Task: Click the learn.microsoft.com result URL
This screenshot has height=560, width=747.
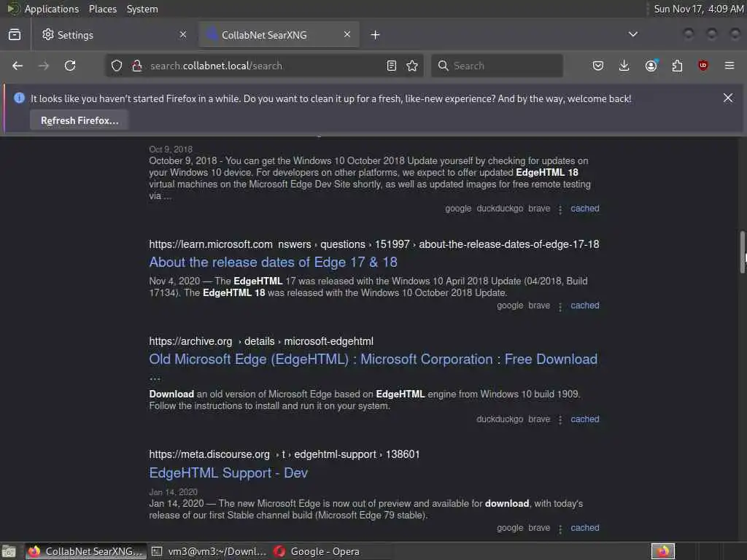Action: point(374,244)
